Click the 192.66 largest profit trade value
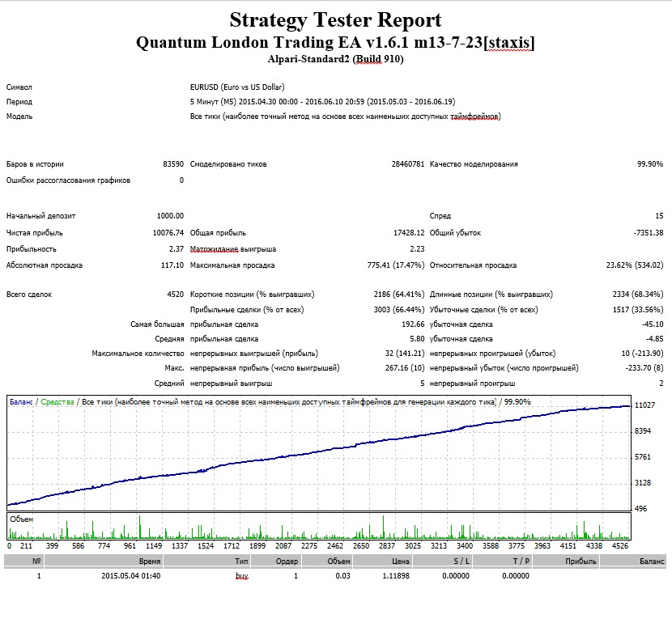 pos(413,324)
